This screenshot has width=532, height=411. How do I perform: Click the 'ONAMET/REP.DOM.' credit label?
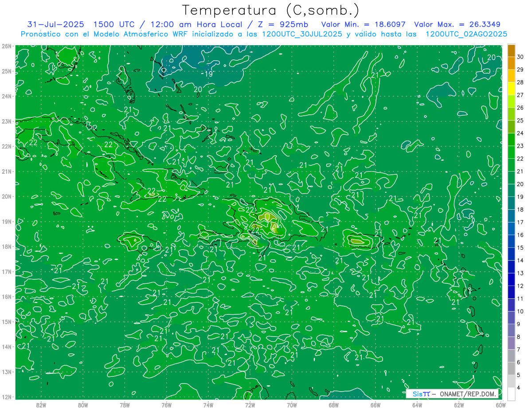[x=467, y=394]
